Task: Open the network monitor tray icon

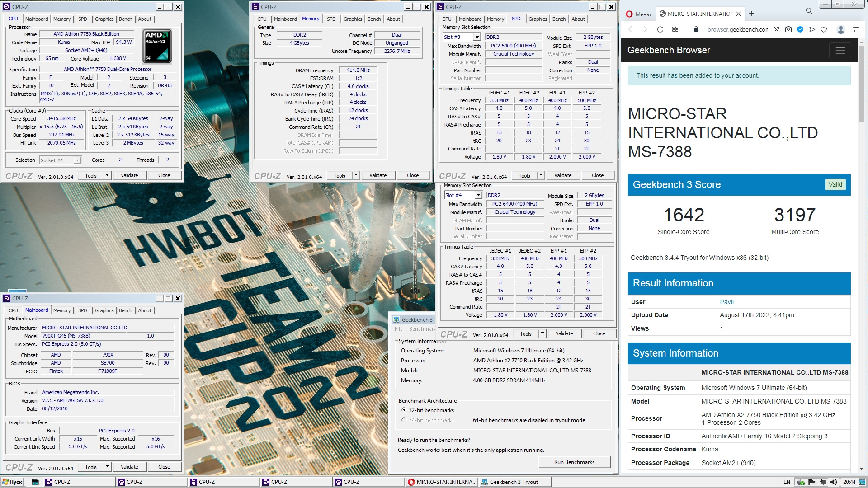Action: tap(822, 482)
